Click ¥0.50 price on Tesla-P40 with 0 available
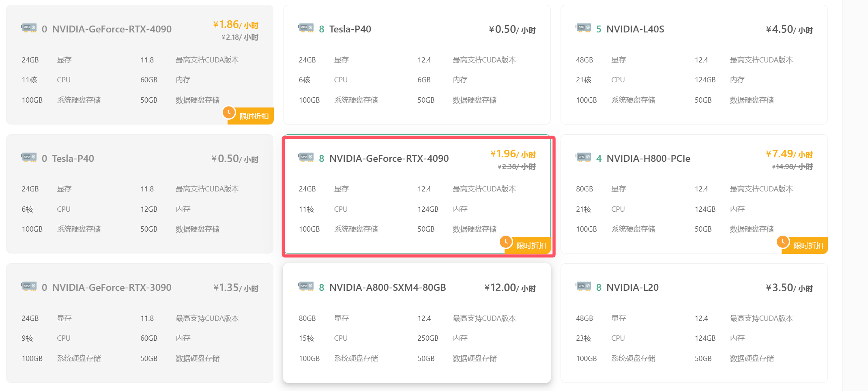Viewport: 868px width, 391px height. [235, 159]
